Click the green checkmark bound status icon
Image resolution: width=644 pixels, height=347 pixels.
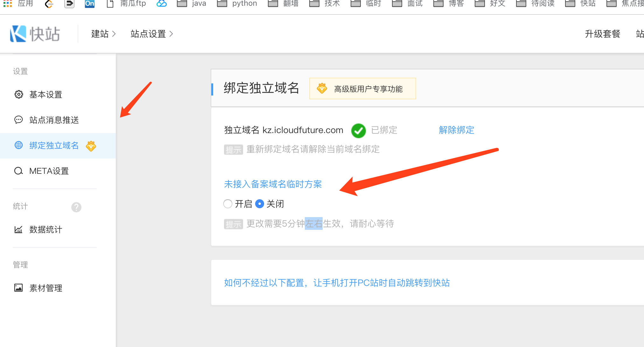pos(358,131)
